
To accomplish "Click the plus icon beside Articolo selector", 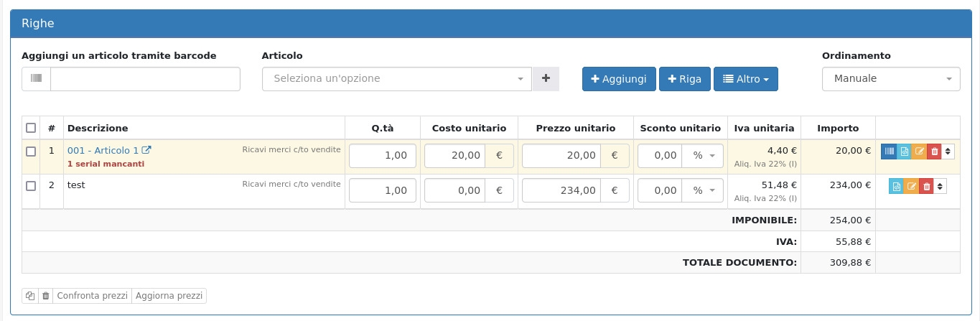I will pos(546,79).
